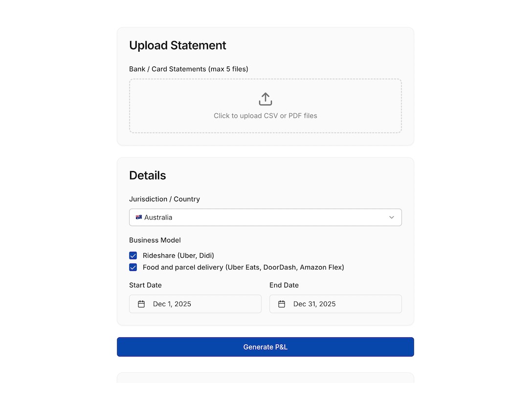The image size is (532, 399).
Task: Click the End Date field label
Action: (x=284, y=285)
